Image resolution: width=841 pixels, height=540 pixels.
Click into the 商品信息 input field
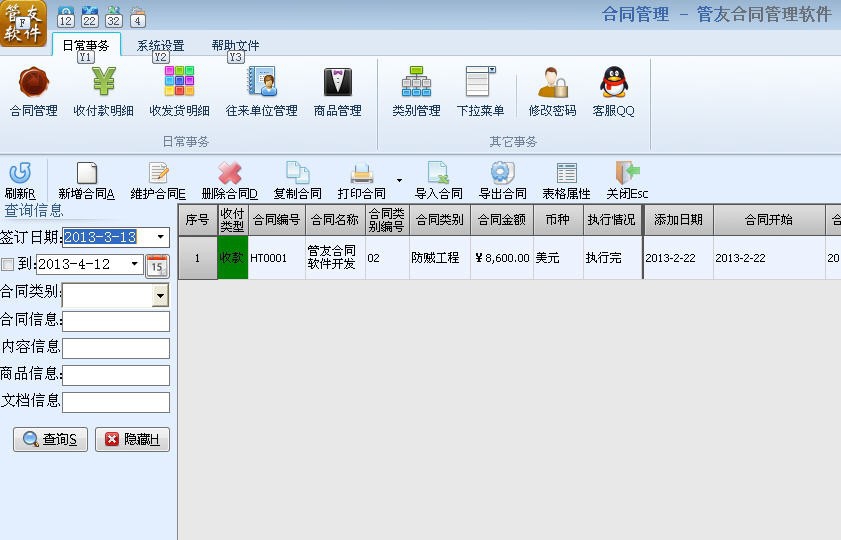coord(116,375)
